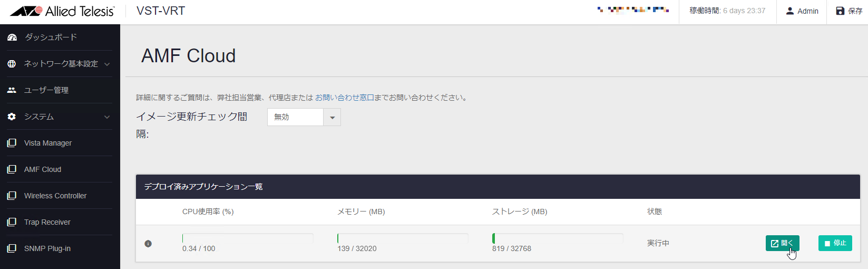Screen dimensions: 868x269
Task: Click the Vista Manager sidebar icon
Action: [12, 143]
